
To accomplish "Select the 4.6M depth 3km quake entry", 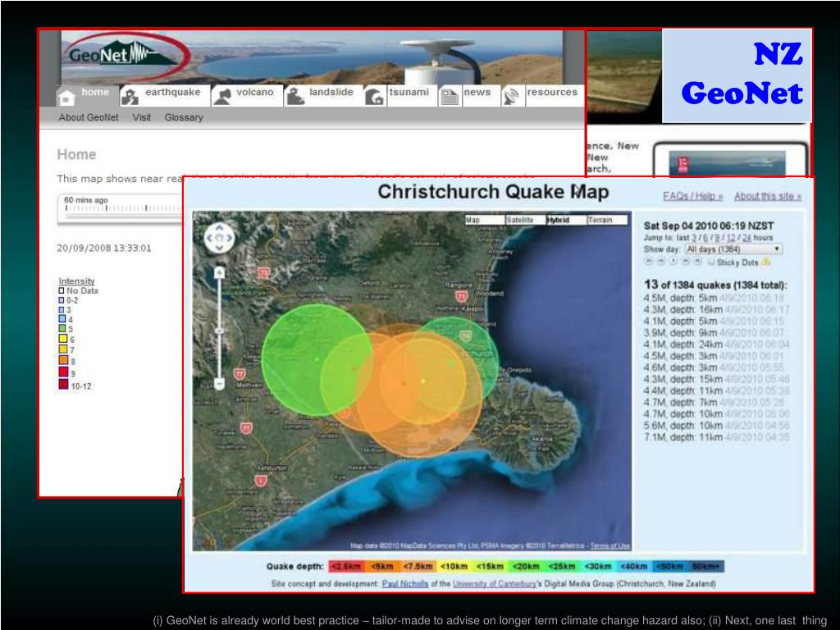I will 716,367.
